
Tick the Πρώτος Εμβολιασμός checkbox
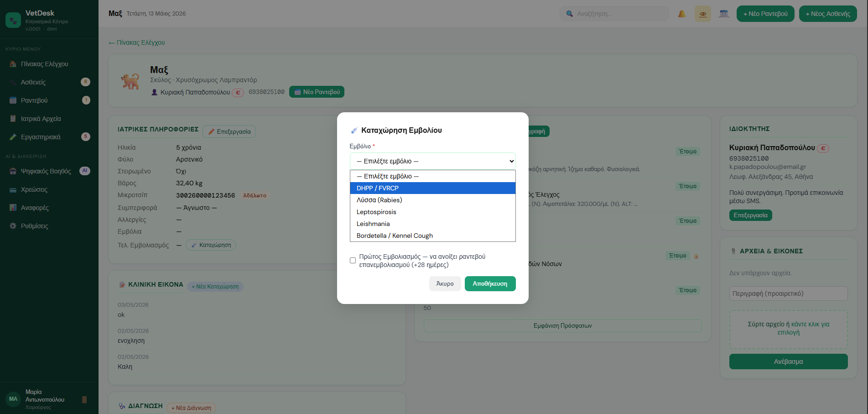pyautogui.click(x=353, y=261)
